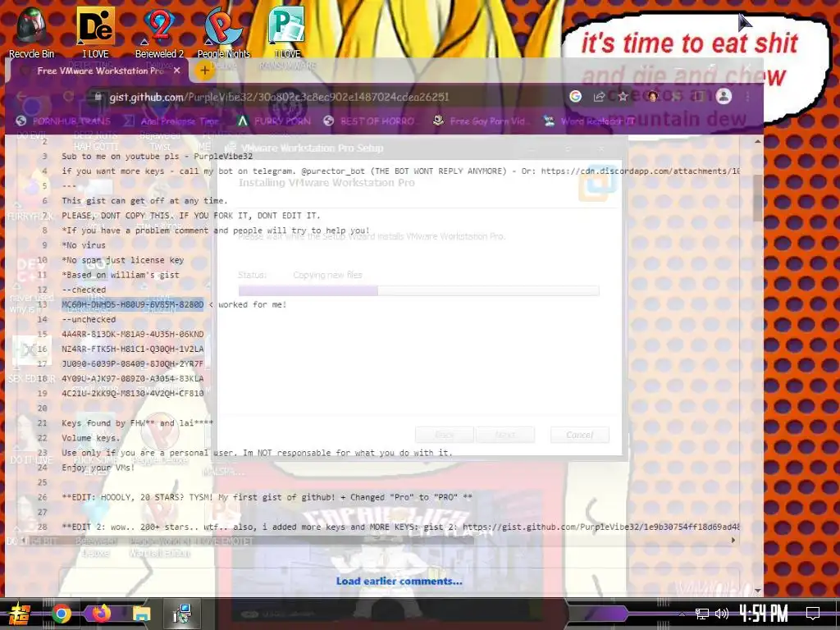Click the gist 2 link on line 28
The image size is (840, 630).
601,527
